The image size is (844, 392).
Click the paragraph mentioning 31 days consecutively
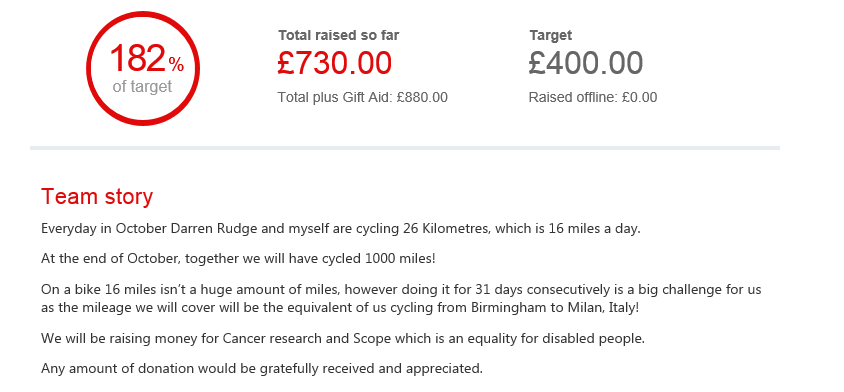(x=401, y=299)
